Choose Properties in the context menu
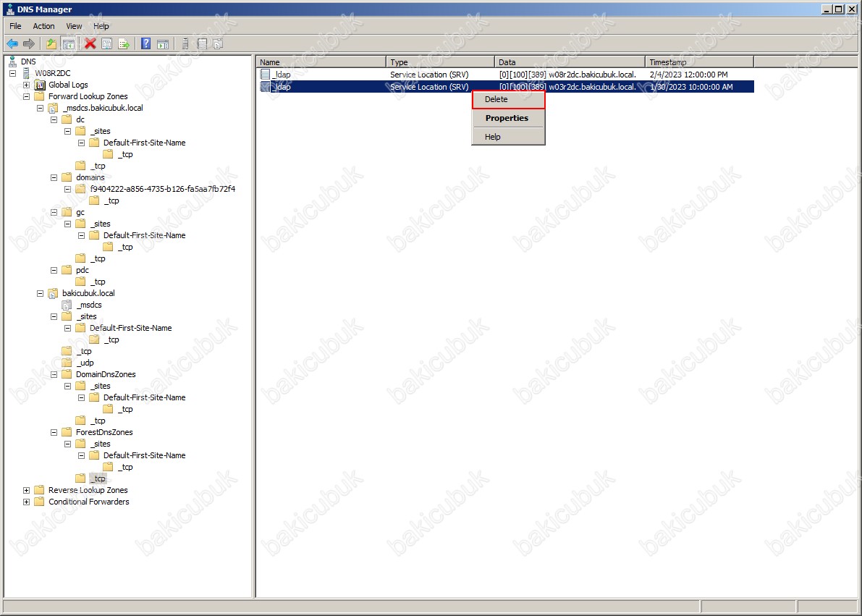The image size is (862, 616). [509, 118]
